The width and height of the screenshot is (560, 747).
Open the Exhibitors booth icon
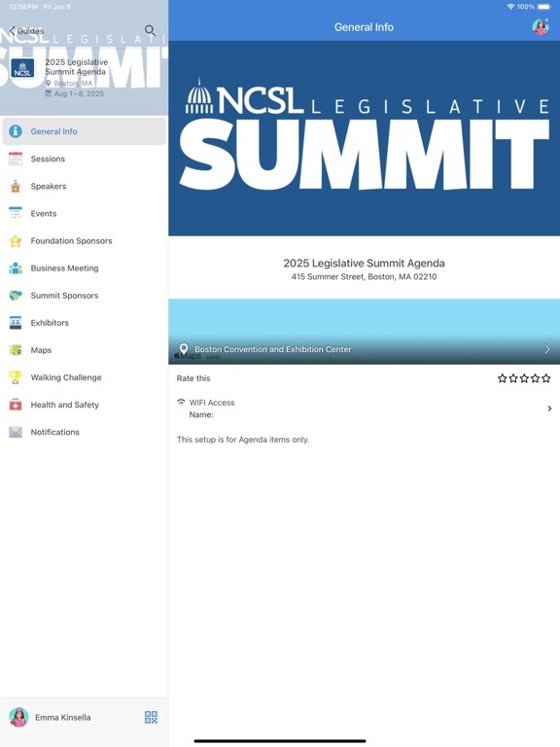16,323
